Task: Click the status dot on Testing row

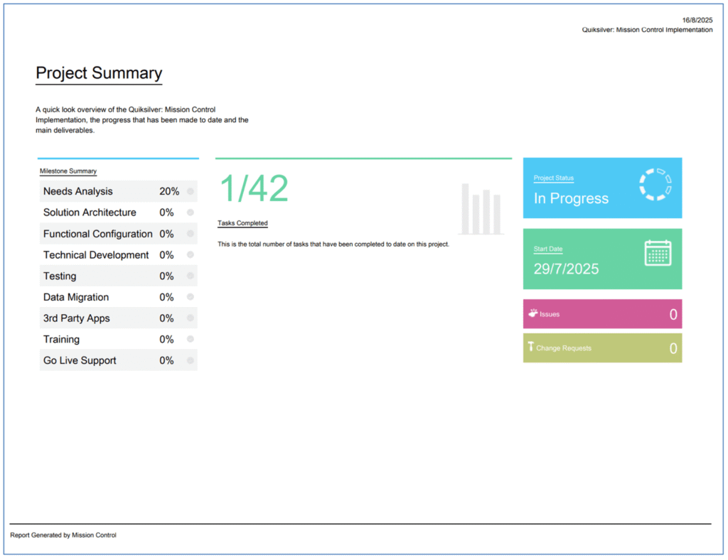Action: click(x=191, y=276)
